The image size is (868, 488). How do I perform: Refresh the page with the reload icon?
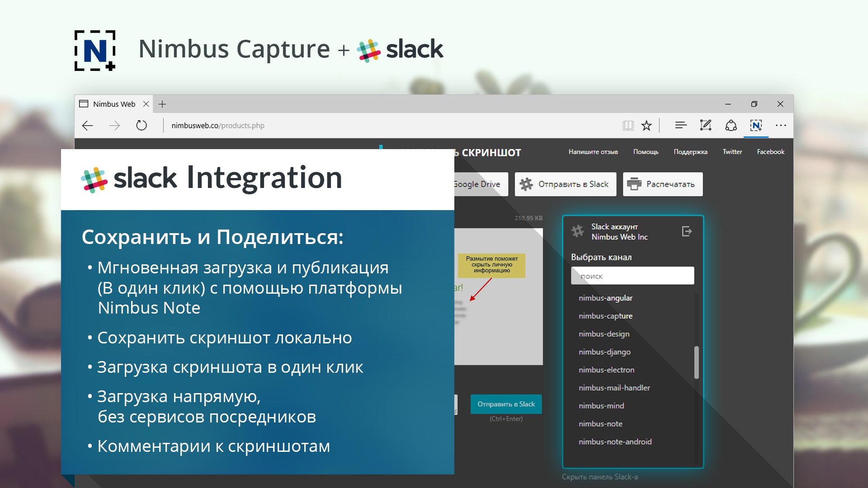pos(142,126)
